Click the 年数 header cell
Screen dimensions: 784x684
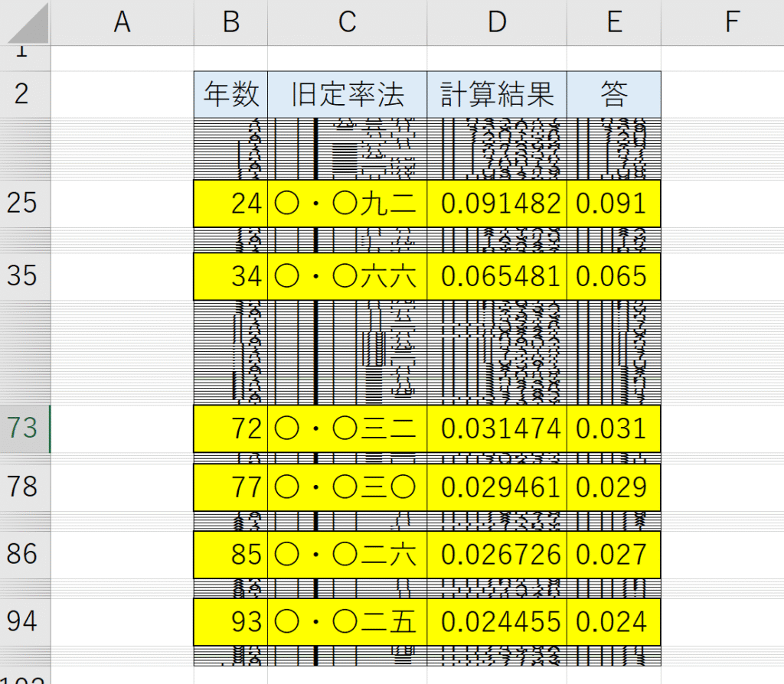coord(230,94)
